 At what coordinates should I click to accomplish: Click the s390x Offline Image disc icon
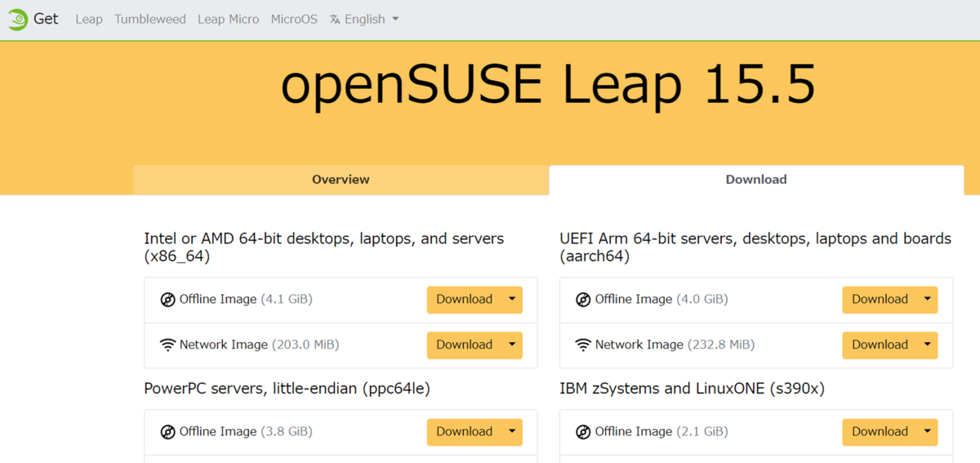coord(583,432)
